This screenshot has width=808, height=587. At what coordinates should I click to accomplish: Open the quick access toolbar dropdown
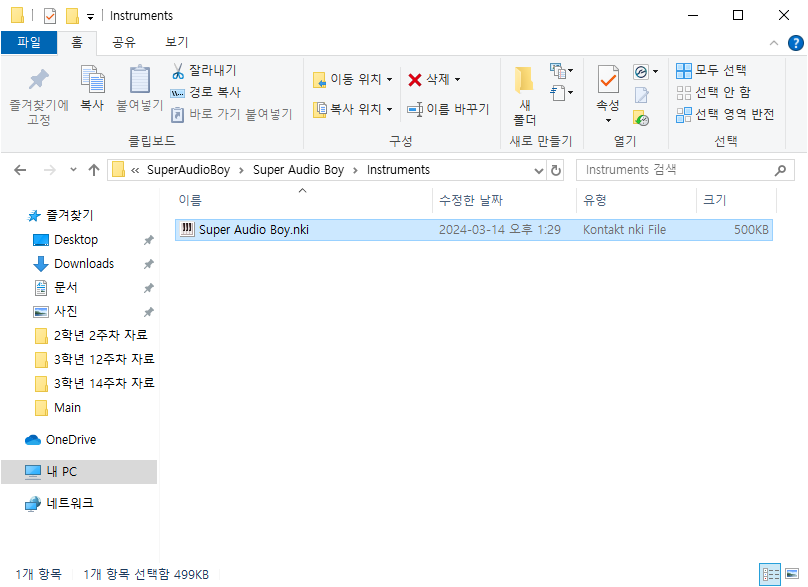pos(90,16)
